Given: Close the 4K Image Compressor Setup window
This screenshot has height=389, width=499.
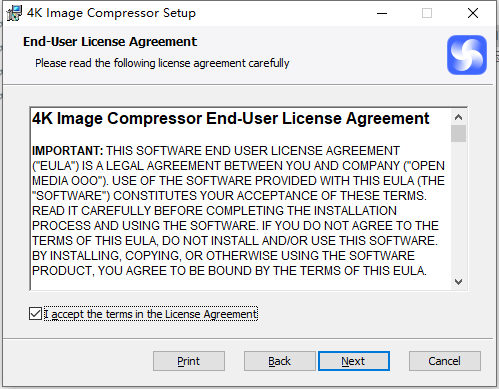Looking at the screenshot, I should click(473, 13).
